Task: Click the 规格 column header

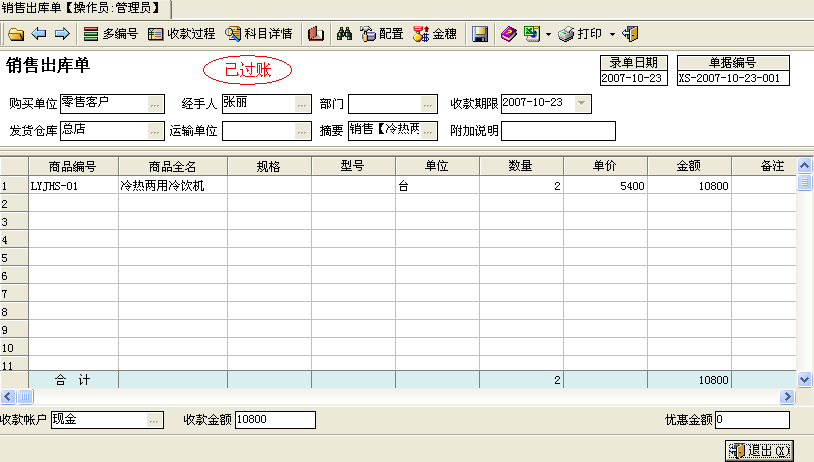Action: (x=269, y=166)
